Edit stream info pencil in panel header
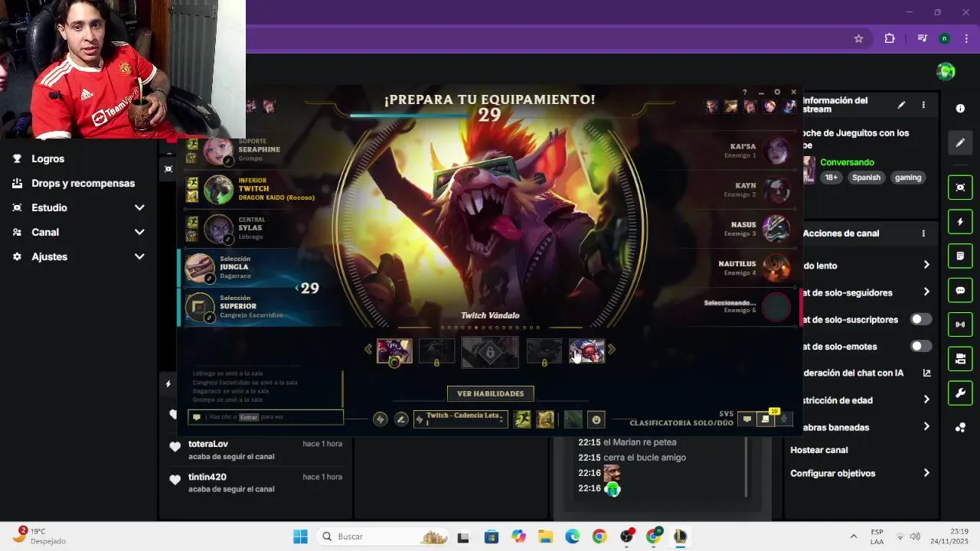Screen dimensions: 980x551 (x=901, y=105)
